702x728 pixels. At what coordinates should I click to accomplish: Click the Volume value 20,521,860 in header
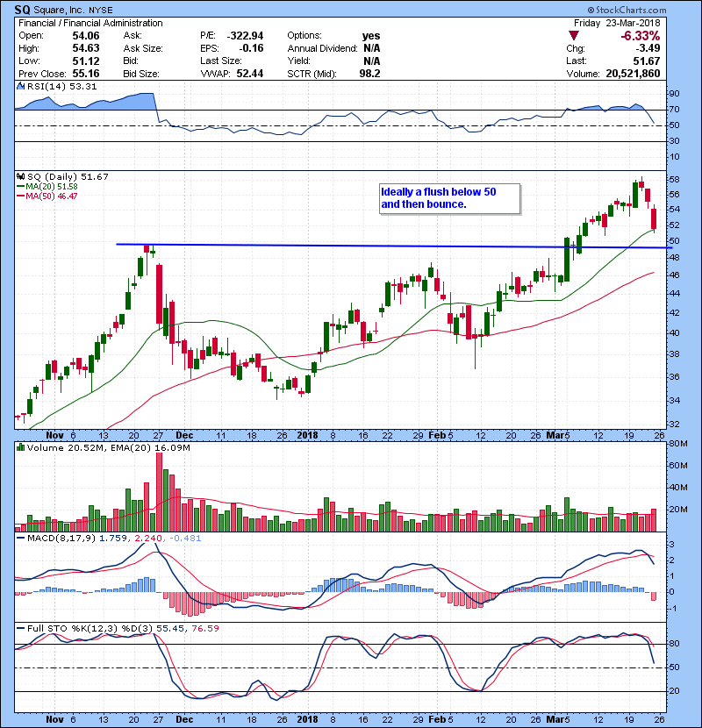(x=629, y=72)
